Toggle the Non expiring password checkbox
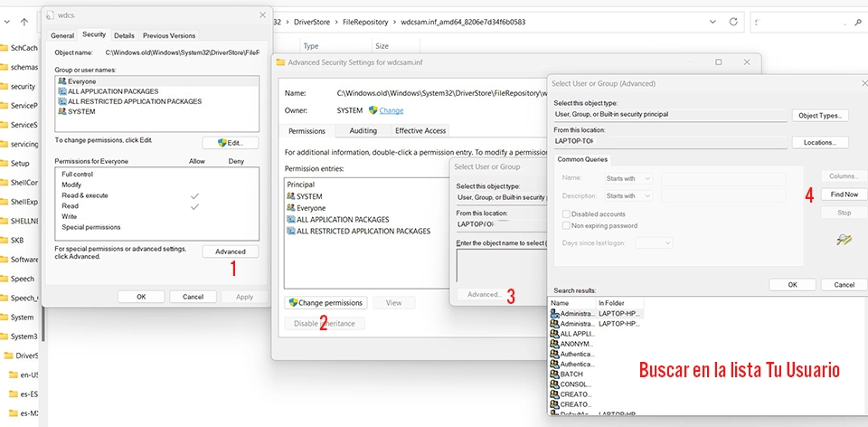 pyautogui.click(x=566, y=225)
